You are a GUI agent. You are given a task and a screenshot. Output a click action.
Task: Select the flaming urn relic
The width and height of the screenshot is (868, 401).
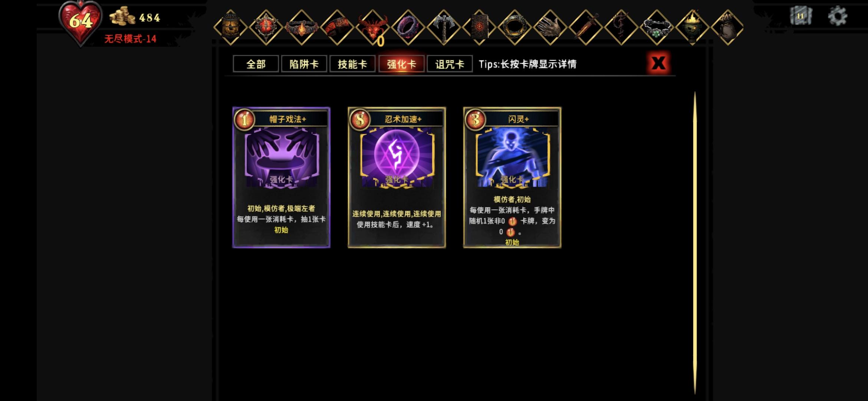(692, 27)
